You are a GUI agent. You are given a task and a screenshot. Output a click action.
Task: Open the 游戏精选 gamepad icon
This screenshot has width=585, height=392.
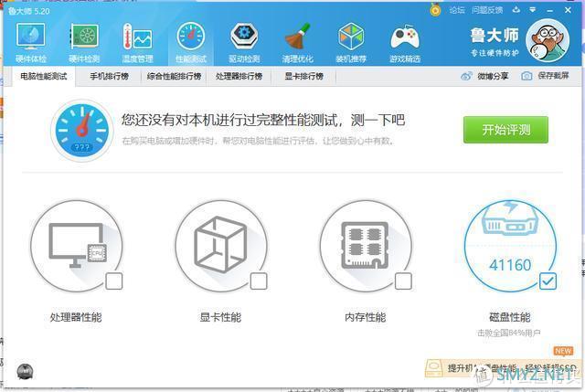pyautogui.click(x=405, y=37)
